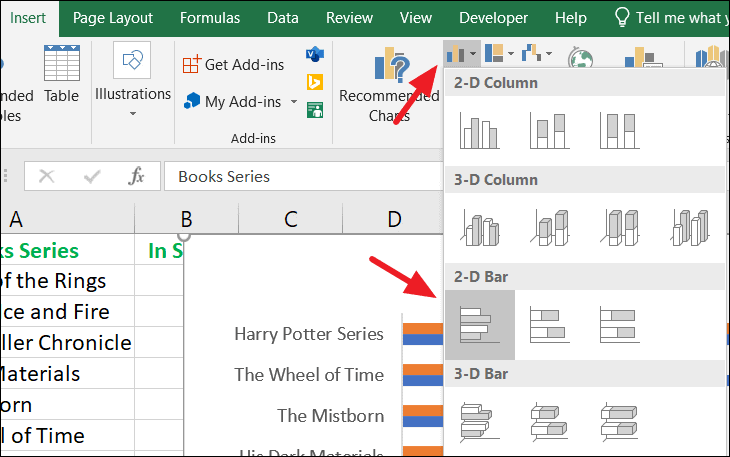Choose the 3-D Stacked Column chart icon
The image size is (730, 457).
click(550, 228)
